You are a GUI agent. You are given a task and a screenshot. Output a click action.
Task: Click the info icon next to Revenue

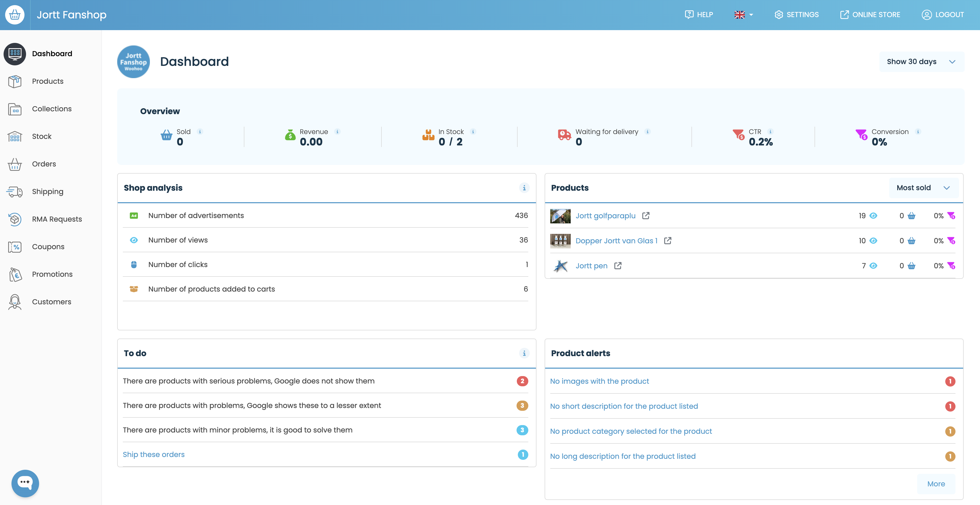pos(337,131)
